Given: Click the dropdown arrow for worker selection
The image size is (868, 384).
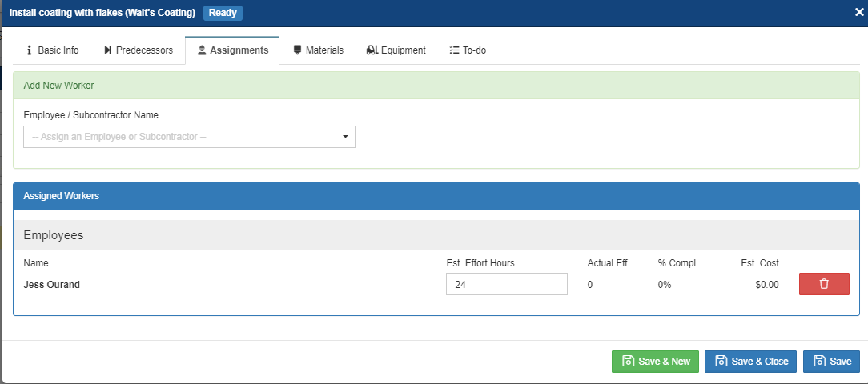Looking at the screenshot, I should coord(345,137).
